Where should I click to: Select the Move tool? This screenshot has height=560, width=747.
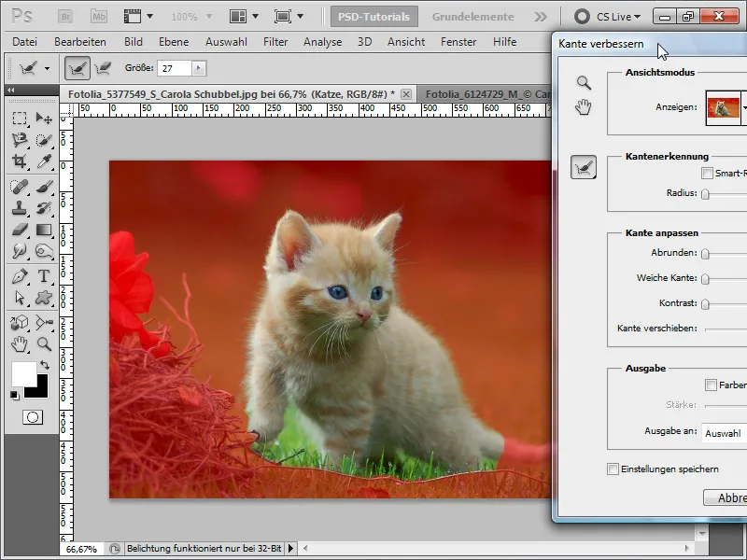pos(44,118)
